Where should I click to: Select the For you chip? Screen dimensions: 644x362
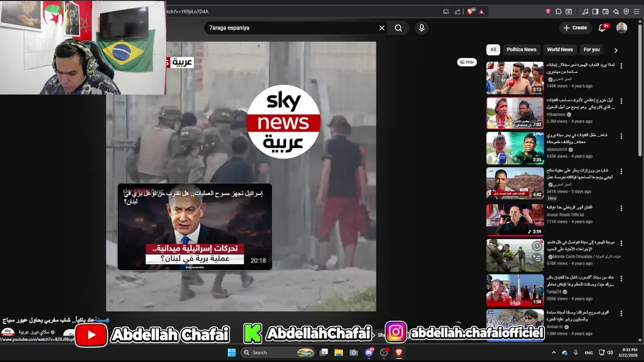tap(592, 50)
